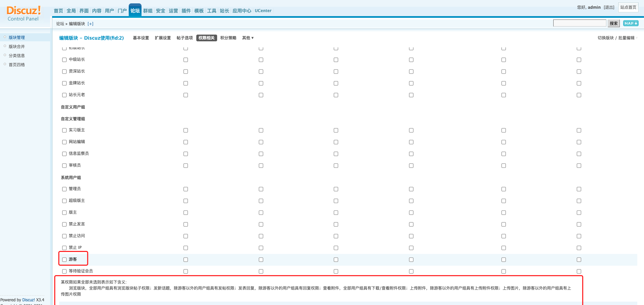Enable the 管理员 group checkbox
The image size is (644, 305).
pyautogui.click(x=65, y=189)
